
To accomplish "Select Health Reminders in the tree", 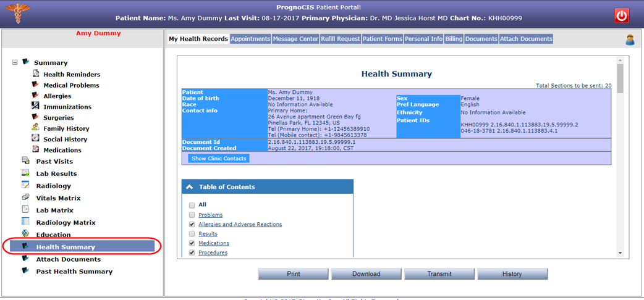I will point(72,75).
